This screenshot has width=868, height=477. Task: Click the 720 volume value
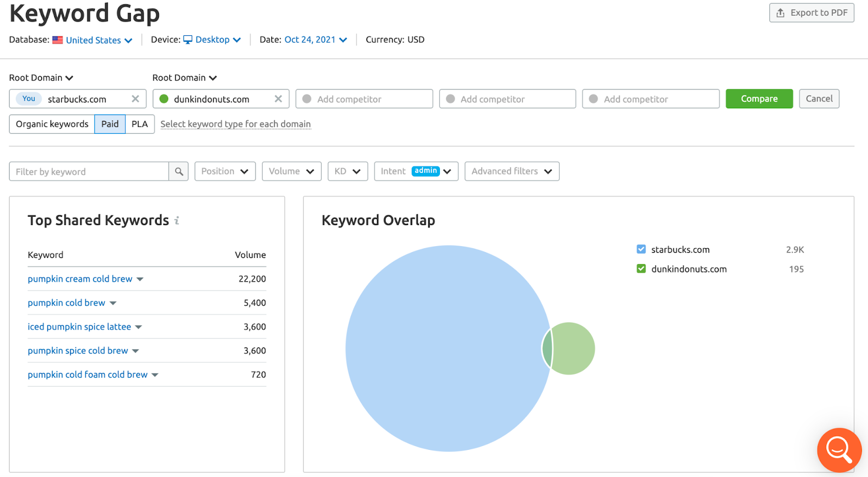coord(258,374)
